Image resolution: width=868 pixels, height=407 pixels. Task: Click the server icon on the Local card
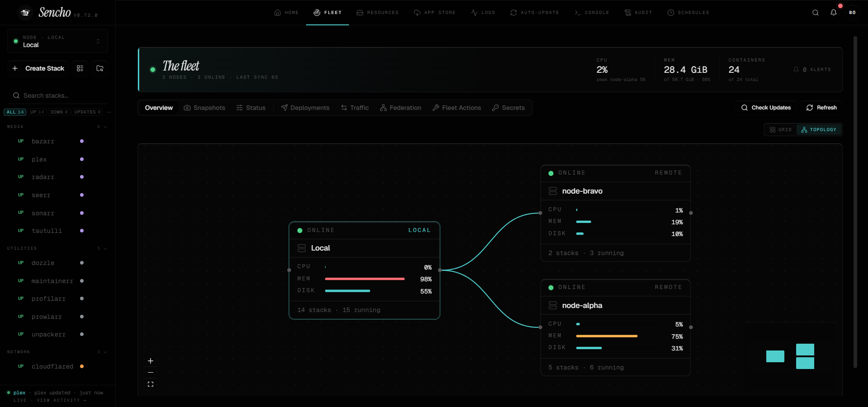[x=302, y=248]
